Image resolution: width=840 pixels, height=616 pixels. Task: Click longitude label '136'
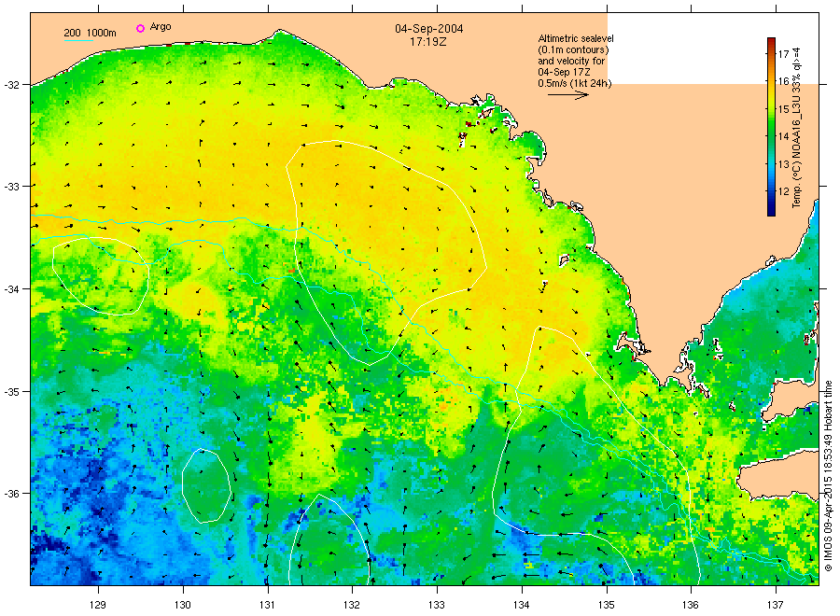691,606
